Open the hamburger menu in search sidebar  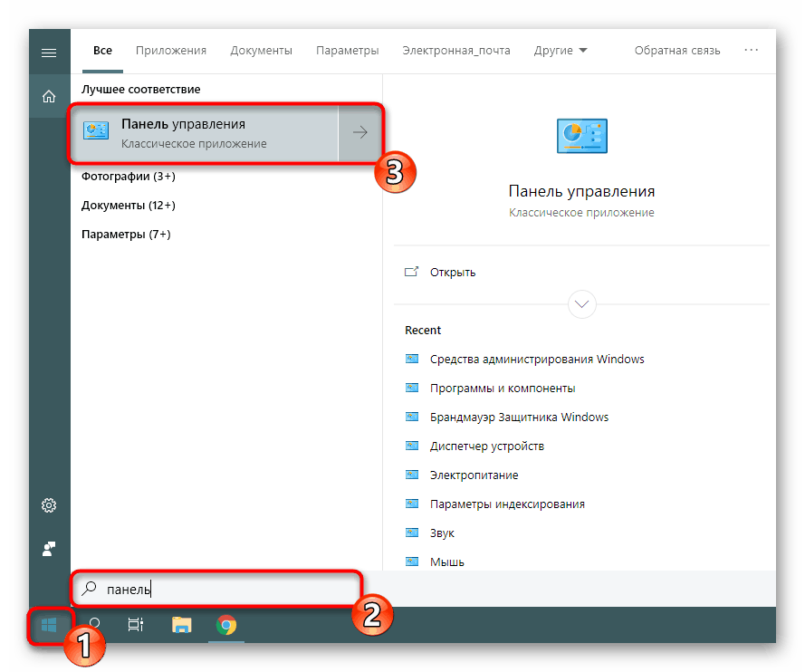(49, 53)
